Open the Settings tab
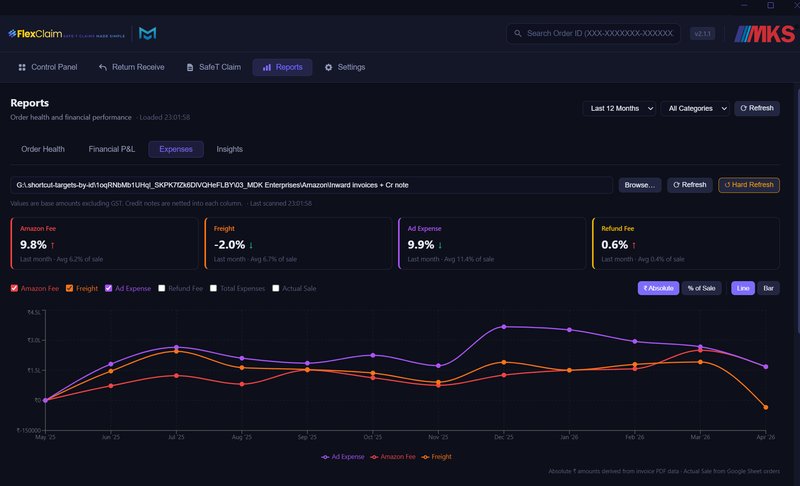This screenshot has width=800, height=486. (x=345, y=67)
